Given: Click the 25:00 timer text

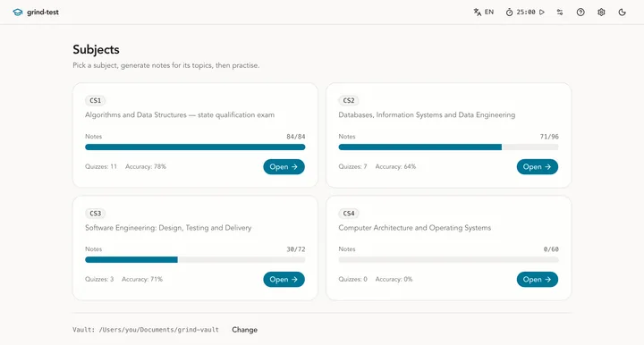Looking at the screenshot, I should coord(526,13).
